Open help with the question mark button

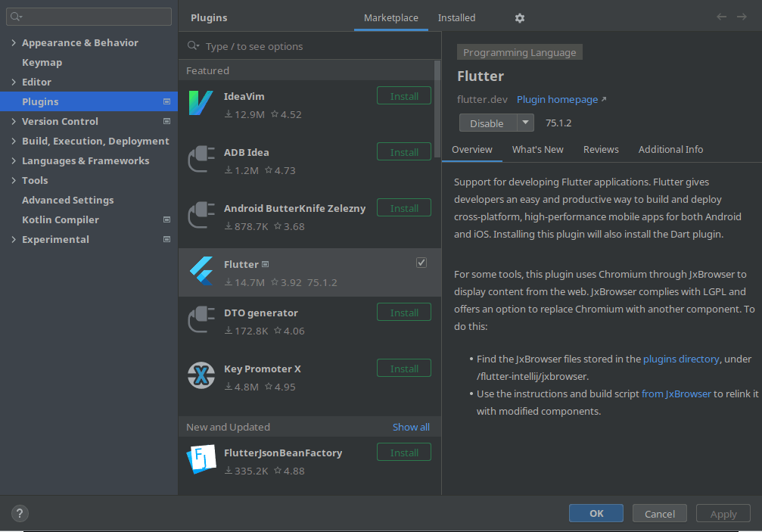point(20,514)
